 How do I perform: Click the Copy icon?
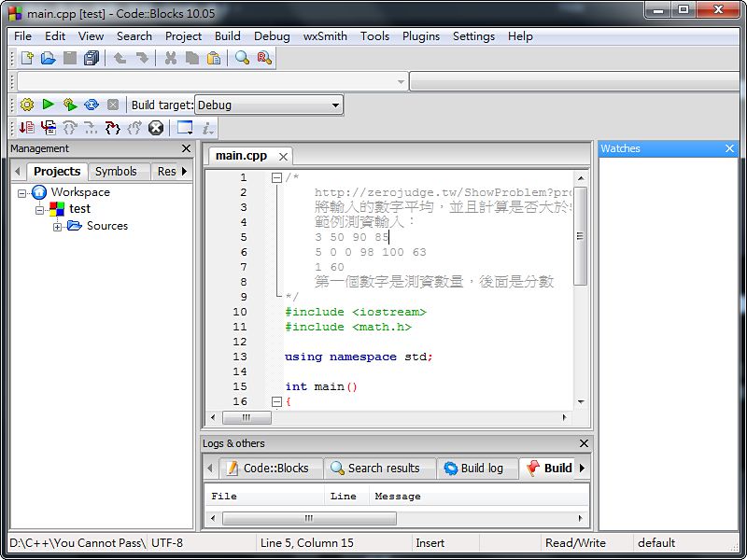pyautogui.click(x=192, y=58)
